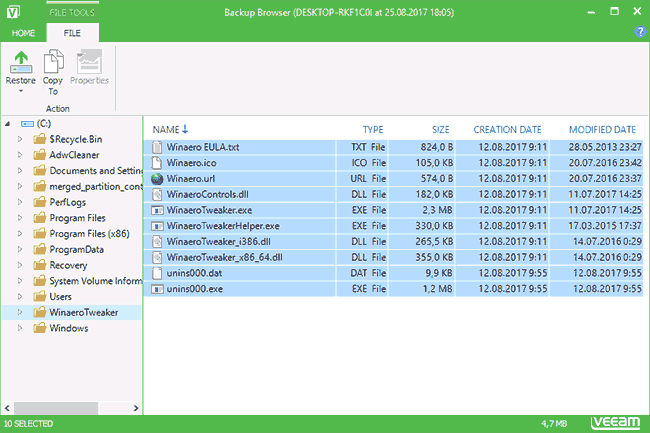Click the FILE TOOLS contextual tab header

tap(72, 12)
